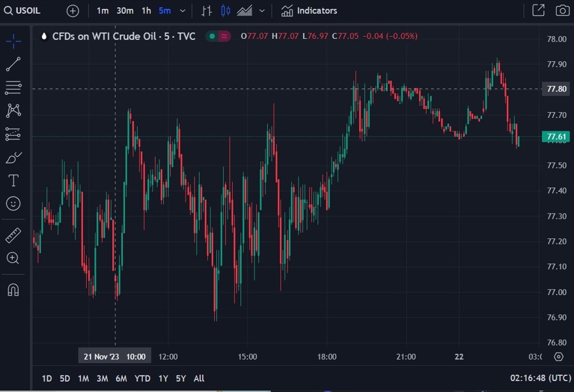Click the 15:00 time axis label
Viewport: 574px width, 392px height.
[247, 357]
